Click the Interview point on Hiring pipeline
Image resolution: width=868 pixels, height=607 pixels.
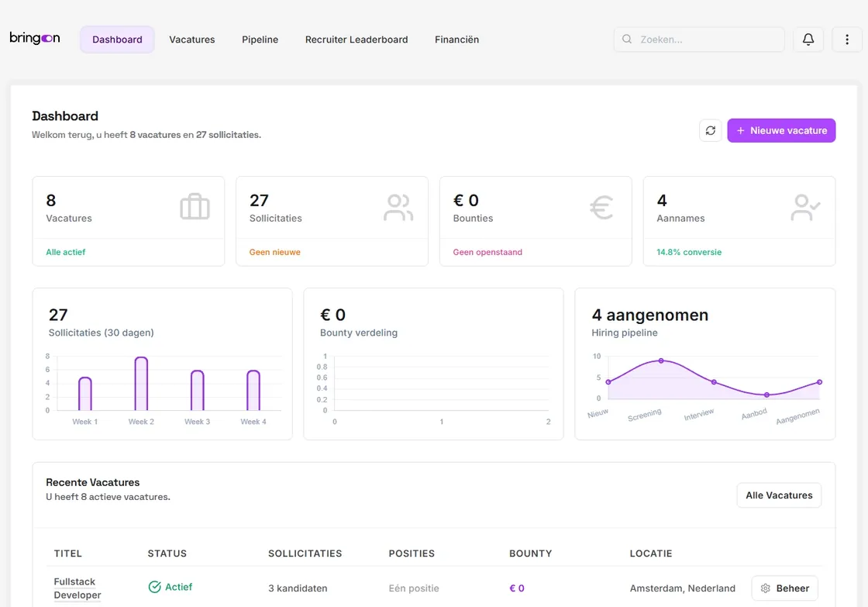point(714,382)
